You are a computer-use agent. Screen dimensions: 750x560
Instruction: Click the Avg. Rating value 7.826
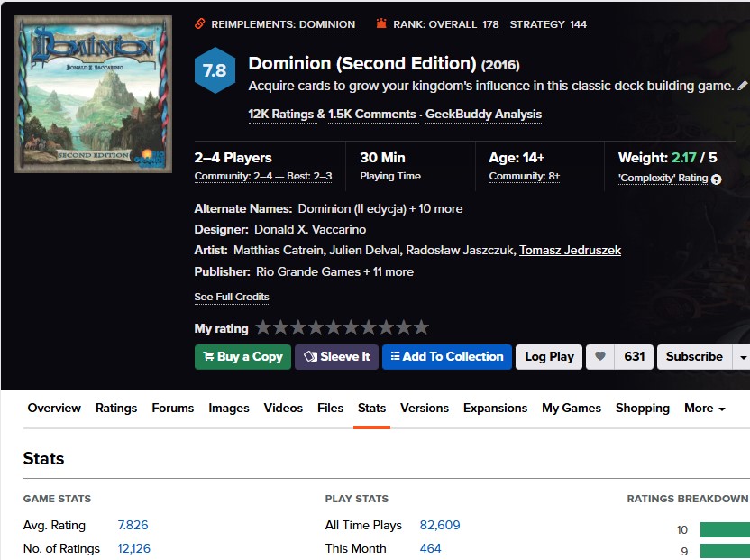point(133,525)
